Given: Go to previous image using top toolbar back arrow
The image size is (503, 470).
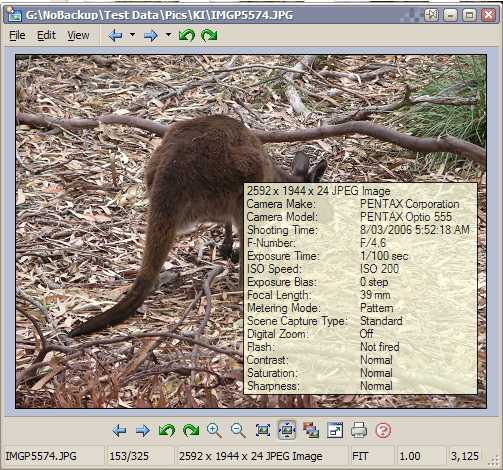Looking at the screenshot, I should 116,35.
